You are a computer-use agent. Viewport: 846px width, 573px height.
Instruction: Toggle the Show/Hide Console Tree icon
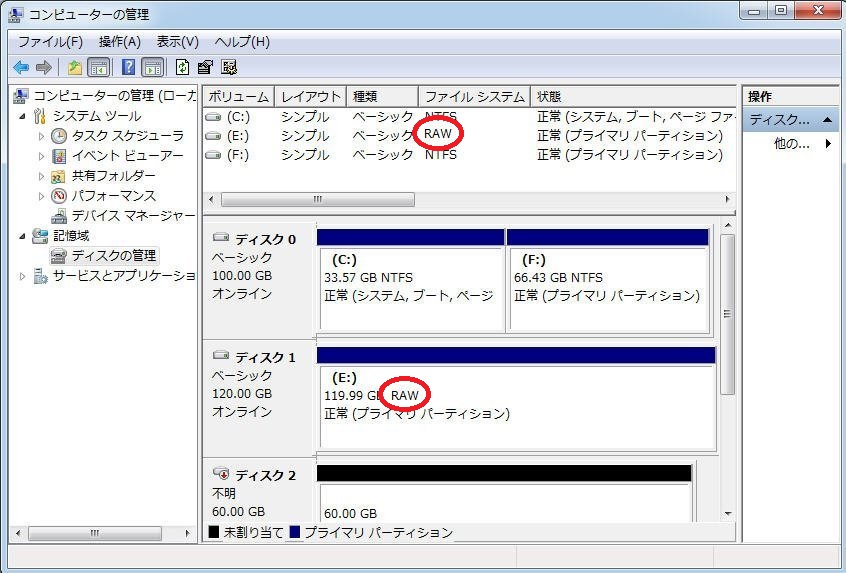[x=99, y=67]
